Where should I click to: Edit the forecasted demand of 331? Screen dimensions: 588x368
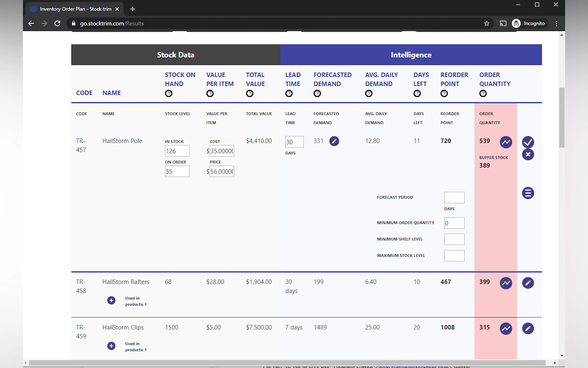(334, 141)
